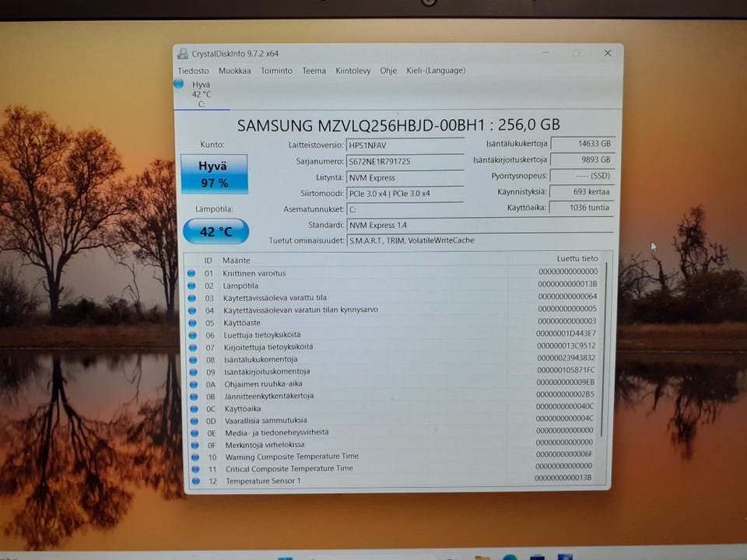Click status dot of row 04 kynnysarvo

pos(192,310)
